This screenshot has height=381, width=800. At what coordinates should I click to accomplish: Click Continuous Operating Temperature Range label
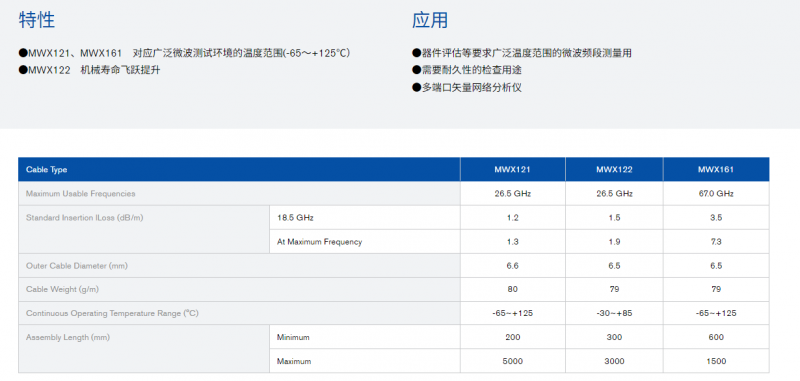click(x=112, y=313)
